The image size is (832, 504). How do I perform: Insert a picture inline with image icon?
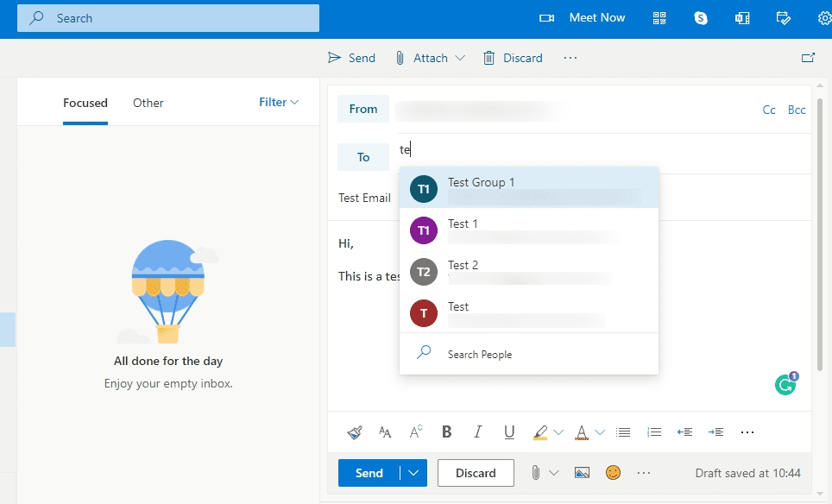coord(582,473)
